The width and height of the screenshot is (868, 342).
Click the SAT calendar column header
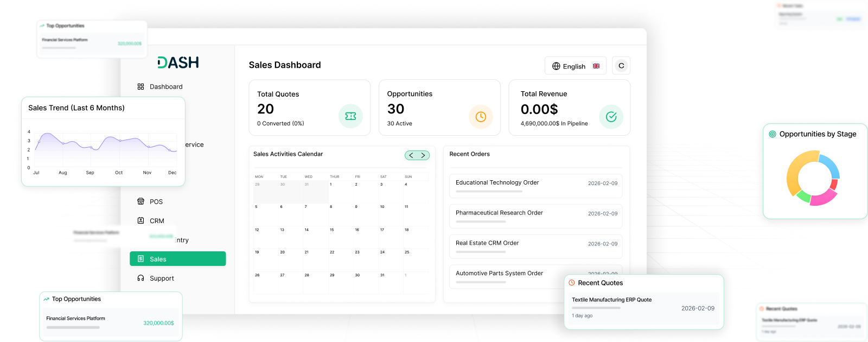pos(384,177)
